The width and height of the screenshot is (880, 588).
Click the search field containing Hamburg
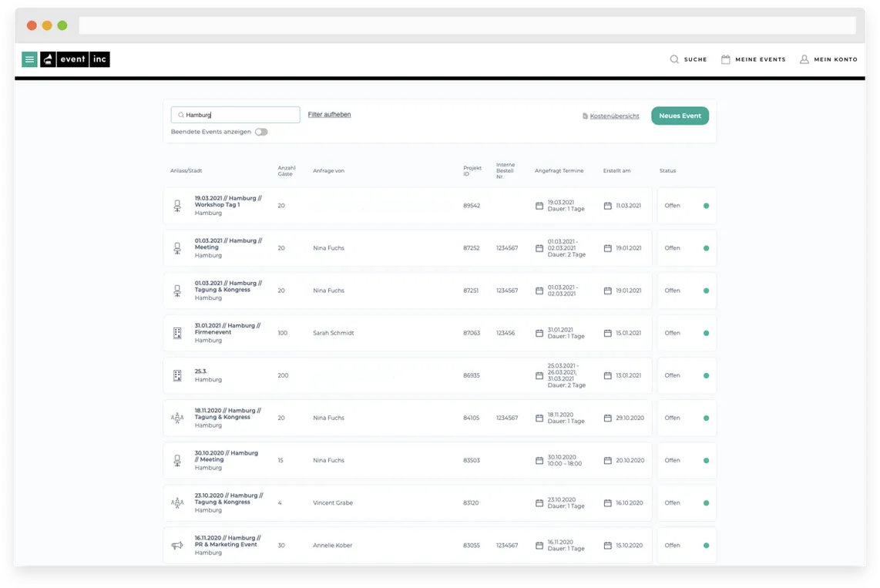pos(235,115)
